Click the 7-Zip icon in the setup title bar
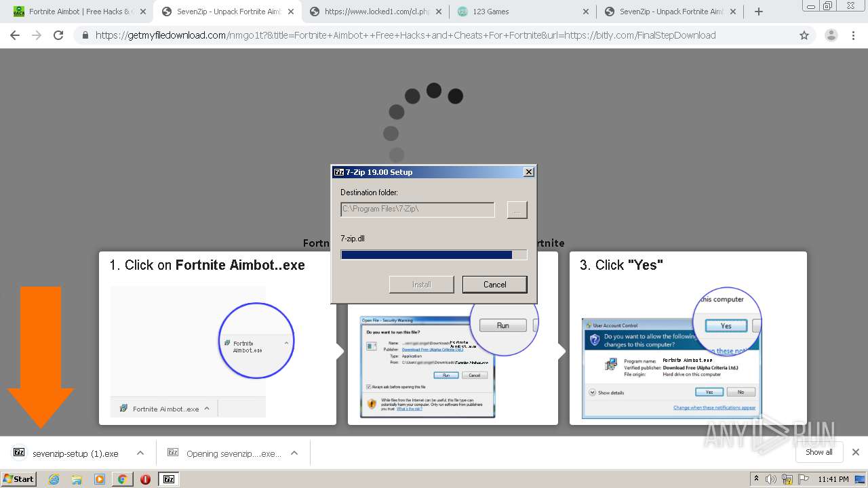 [339, 172]
